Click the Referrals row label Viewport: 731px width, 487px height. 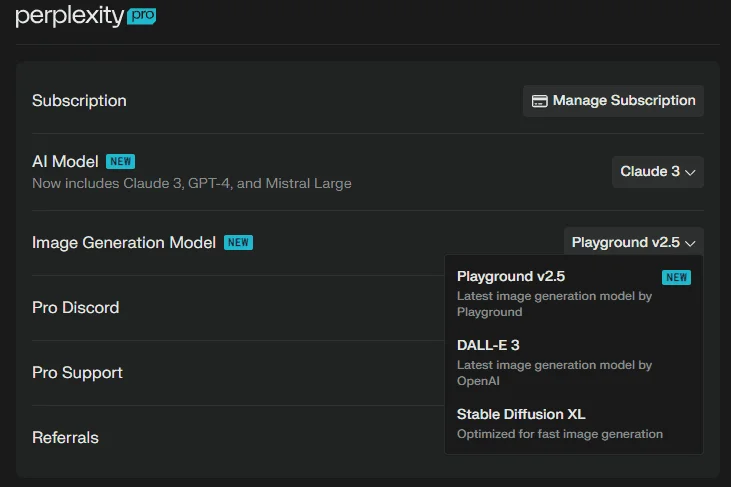tap(65, 438)
